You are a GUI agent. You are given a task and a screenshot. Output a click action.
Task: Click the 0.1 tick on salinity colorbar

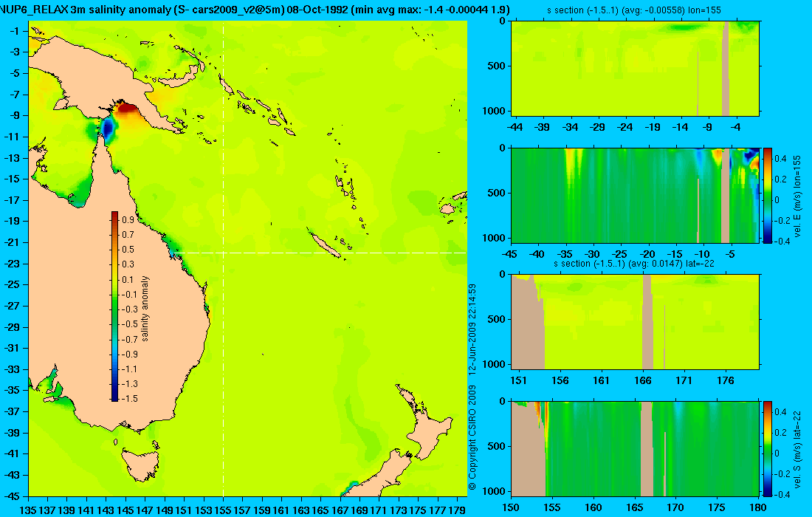[128, 280]
